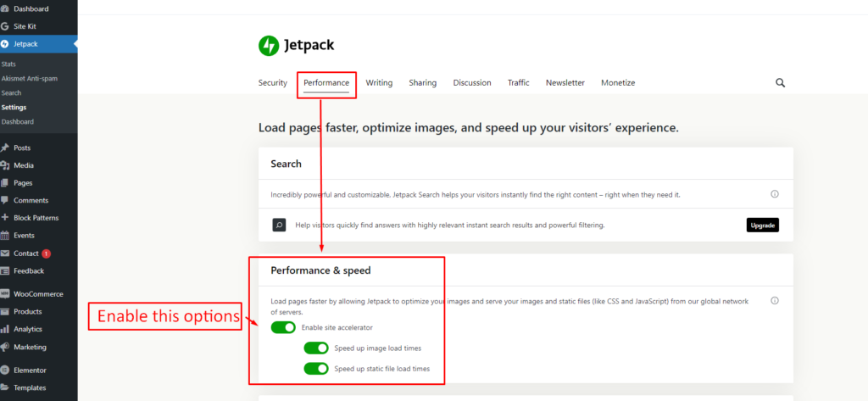Click the Performance & speed heading
The height and width of the screenshot is (401, 868).
pyautogui.click(x=320, y=270)
